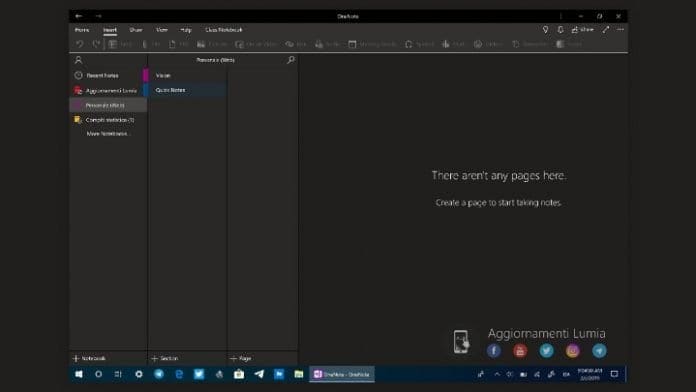This screenshot has width=696, height=392.
Task: Open the Home ribbon tab
Action: coord(82,30)
